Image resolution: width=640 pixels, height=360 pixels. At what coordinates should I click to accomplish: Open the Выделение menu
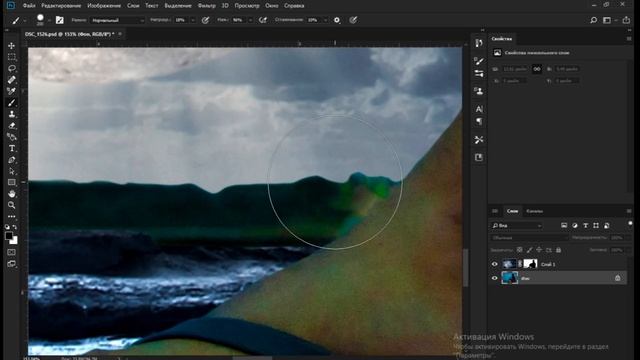point(178,6)
